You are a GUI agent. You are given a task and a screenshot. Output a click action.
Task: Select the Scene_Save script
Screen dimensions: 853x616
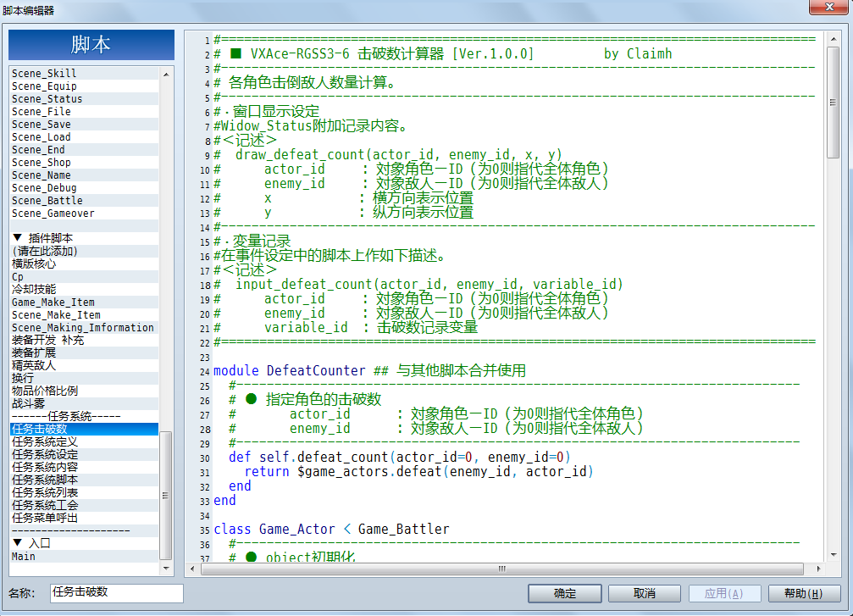click(x=85, y=124)
